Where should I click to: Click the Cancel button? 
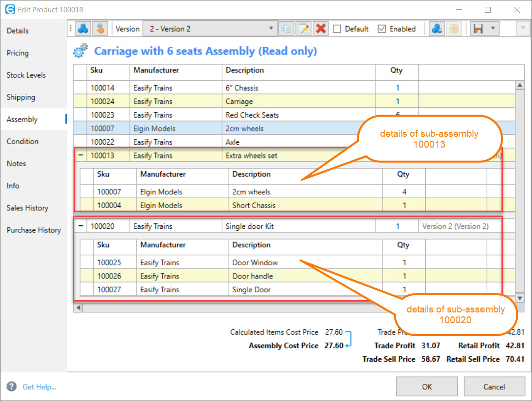[494, 386]
